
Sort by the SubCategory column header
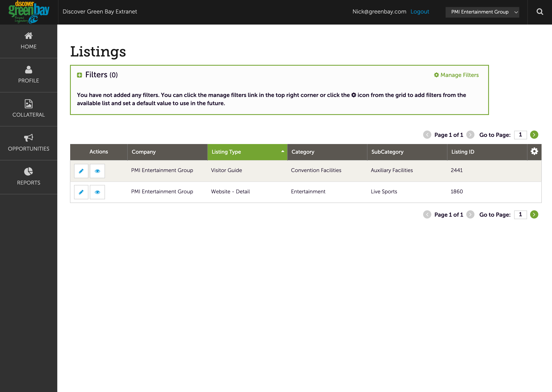coord(407,152)
